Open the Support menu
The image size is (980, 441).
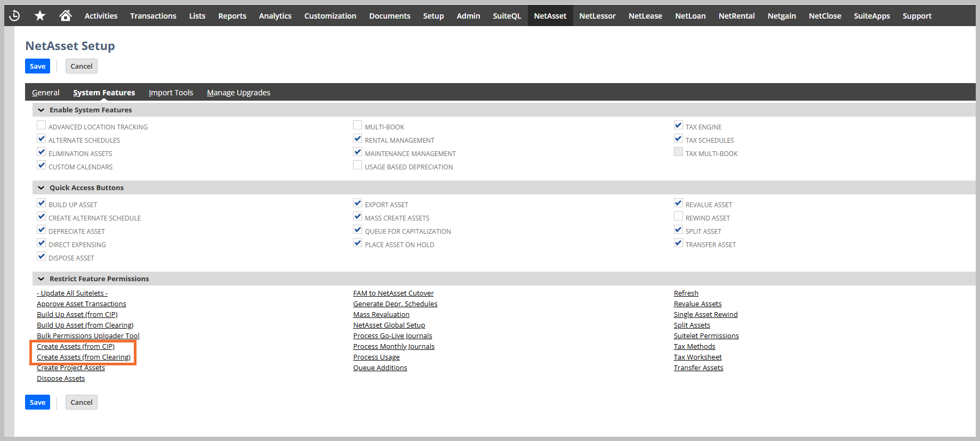(x=917, y=16)
